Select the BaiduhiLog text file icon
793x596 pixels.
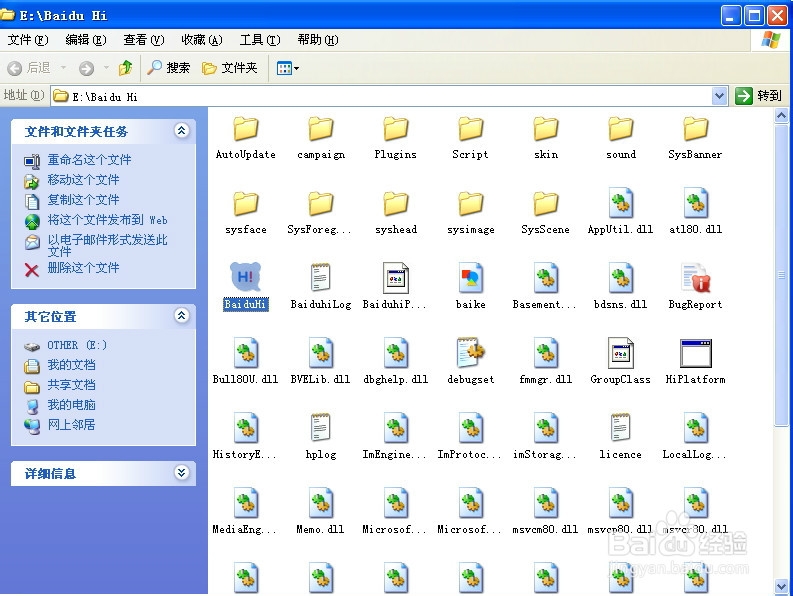(321, 277)
